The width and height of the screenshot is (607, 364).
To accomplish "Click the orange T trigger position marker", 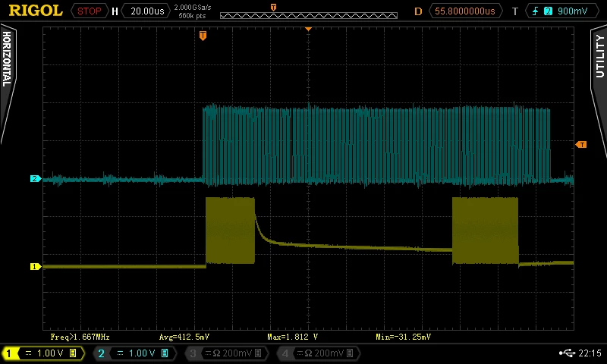I will pos(203,36).
